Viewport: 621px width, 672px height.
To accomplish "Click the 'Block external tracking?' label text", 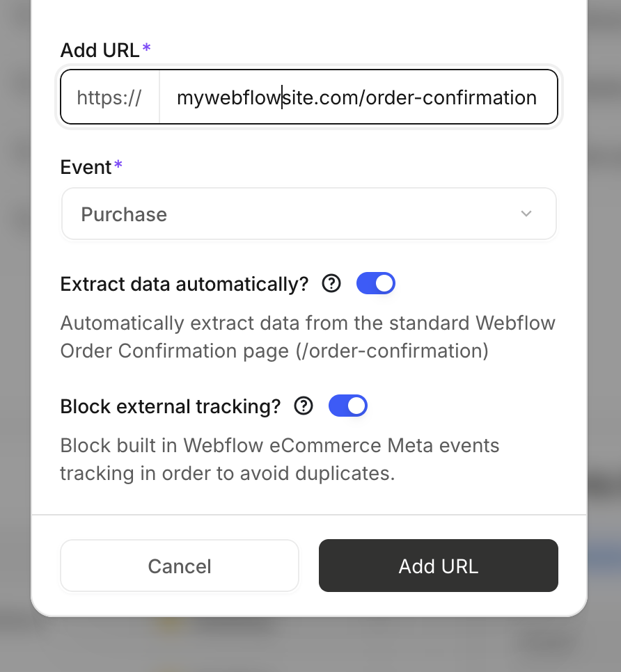I will tap(171, 406).
